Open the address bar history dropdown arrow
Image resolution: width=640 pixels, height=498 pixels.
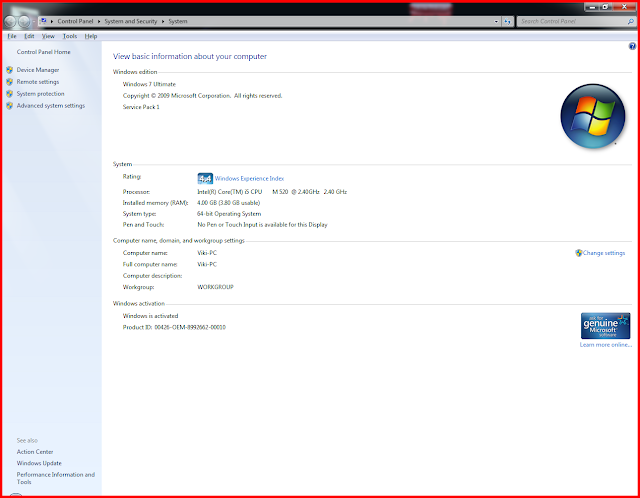496,21
